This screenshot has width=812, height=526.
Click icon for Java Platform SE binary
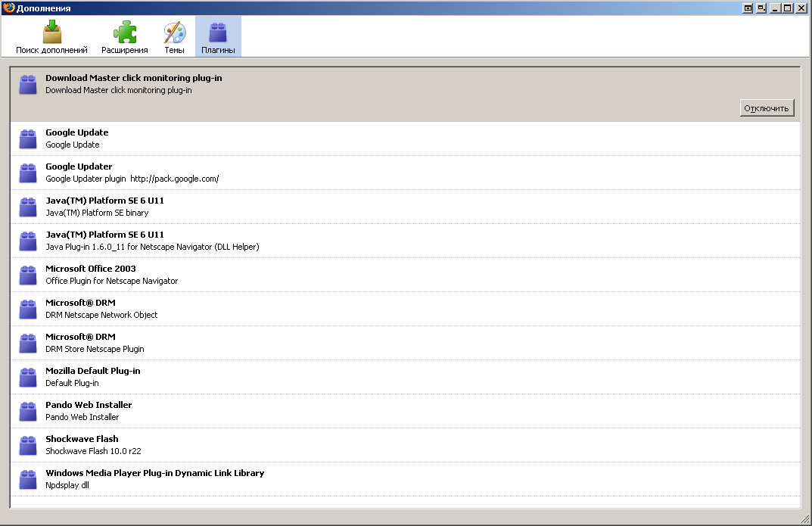[28, 207]
